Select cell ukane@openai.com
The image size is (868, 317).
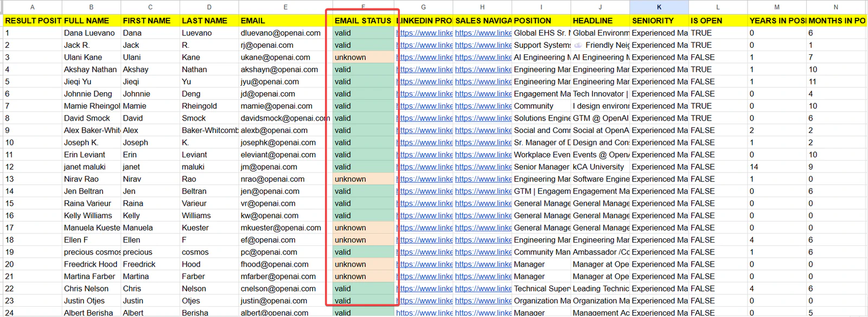[x=285, y=58]
